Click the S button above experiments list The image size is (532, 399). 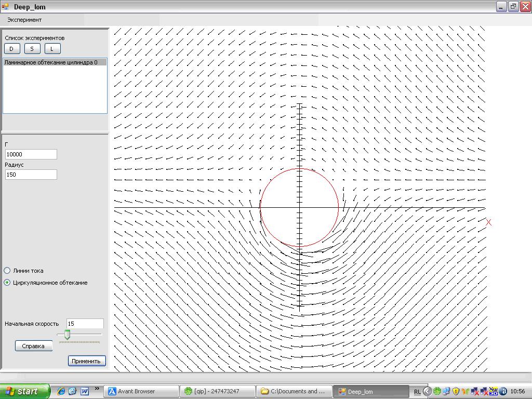click(32, 48)
